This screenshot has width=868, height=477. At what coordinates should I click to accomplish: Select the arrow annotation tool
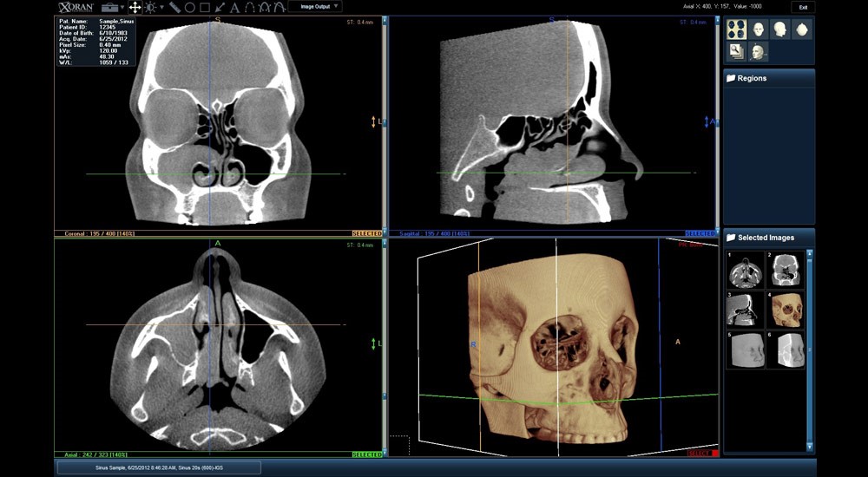220,7
